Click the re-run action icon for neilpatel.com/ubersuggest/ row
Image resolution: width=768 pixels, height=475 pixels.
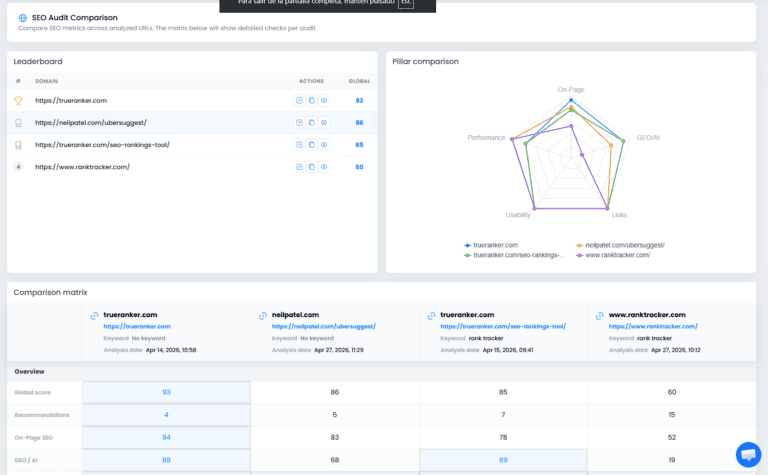(299, 122)
